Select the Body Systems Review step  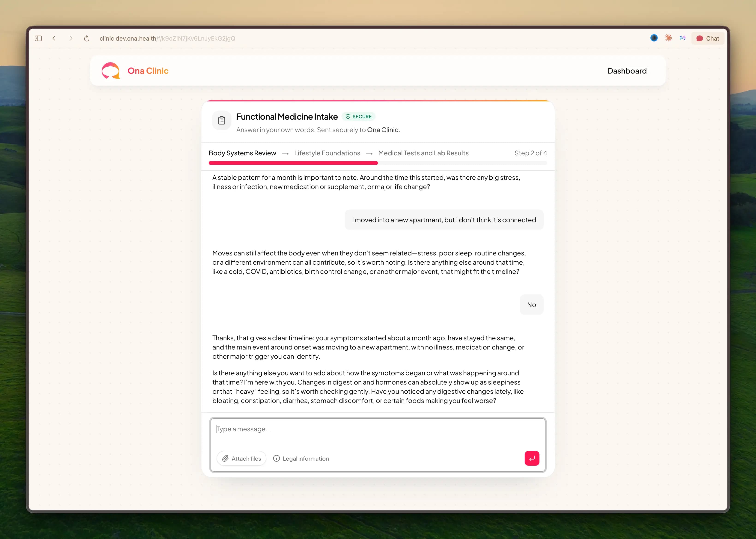click(x=242, y=153)
